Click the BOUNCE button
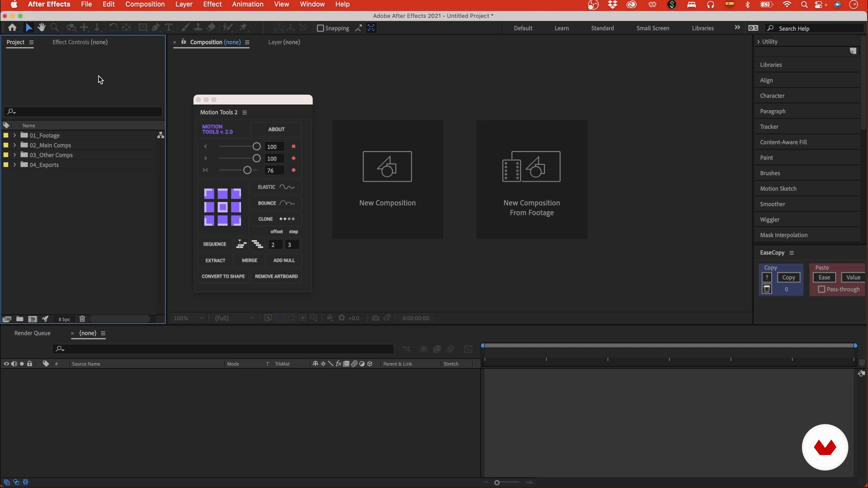Image resolution: width=868 pixels, height=488 pixels. (276, 203)
